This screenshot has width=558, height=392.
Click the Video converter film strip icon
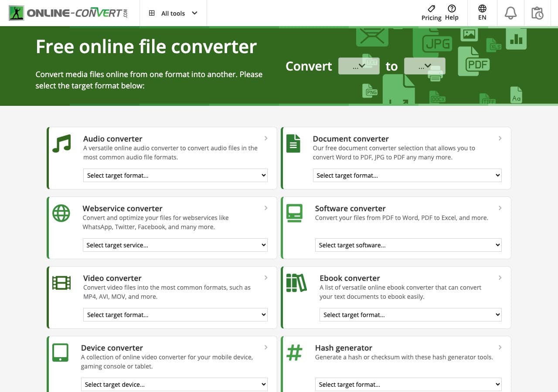[61, 282]
